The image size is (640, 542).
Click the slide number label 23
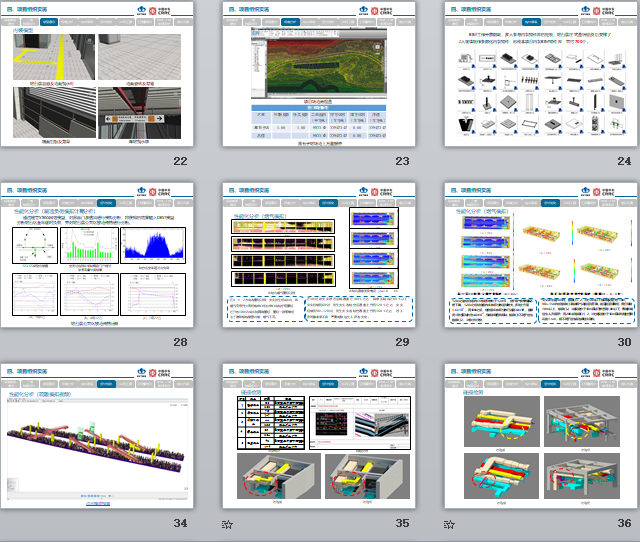pyautogui.click(x=402, y=161)
